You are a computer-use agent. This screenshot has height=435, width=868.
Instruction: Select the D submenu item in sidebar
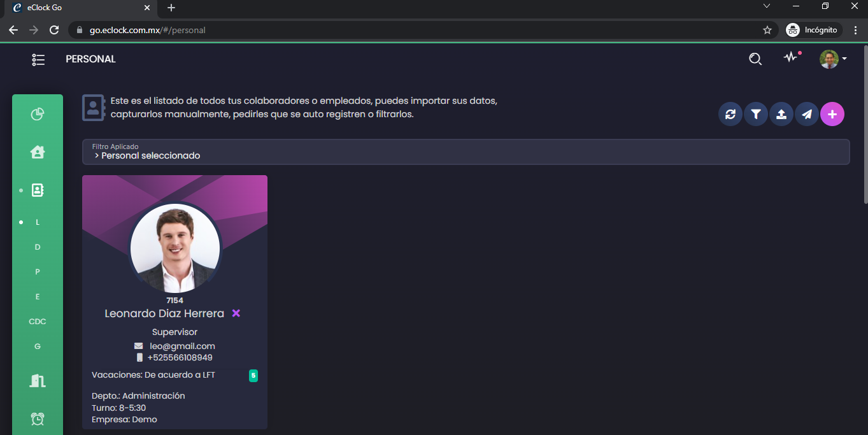point(38,247)
